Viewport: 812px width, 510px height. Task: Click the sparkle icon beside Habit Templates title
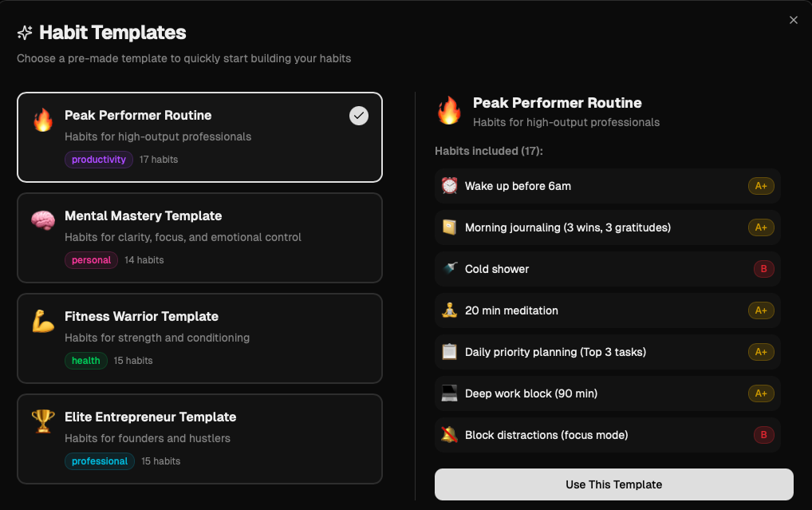click(x=24, y=33)
